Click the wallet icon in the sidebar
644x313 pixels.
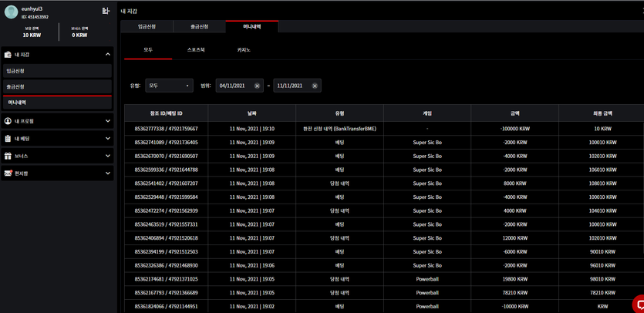click(x=8, y=54)
